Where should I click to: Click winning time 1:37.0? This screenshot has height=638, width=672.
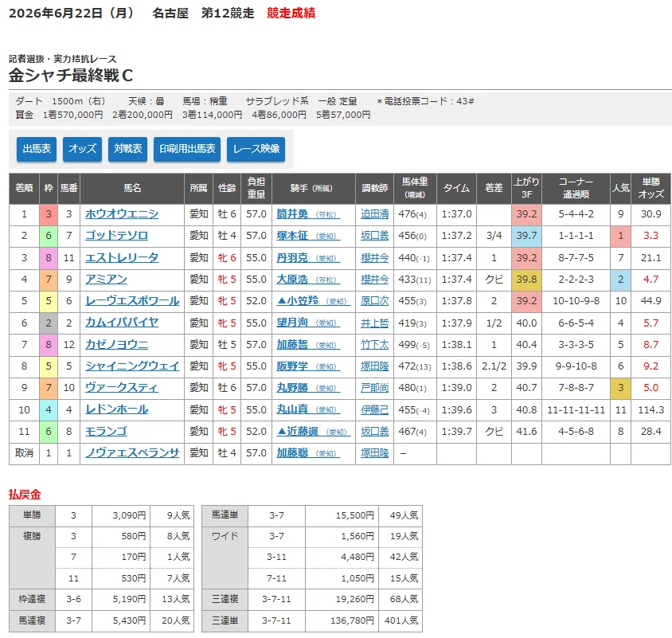(456, 214)
